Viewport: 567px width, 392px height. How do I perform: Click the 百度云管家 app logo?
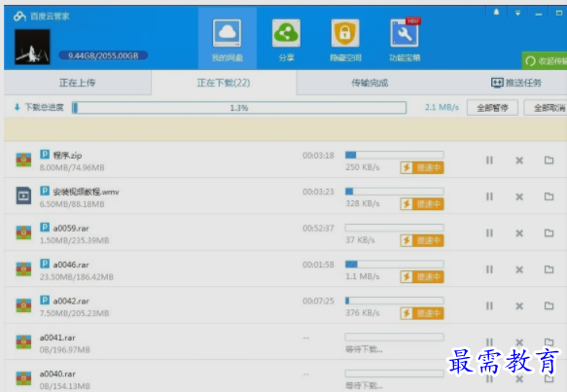pyautogui.click(x=19, y=16)
